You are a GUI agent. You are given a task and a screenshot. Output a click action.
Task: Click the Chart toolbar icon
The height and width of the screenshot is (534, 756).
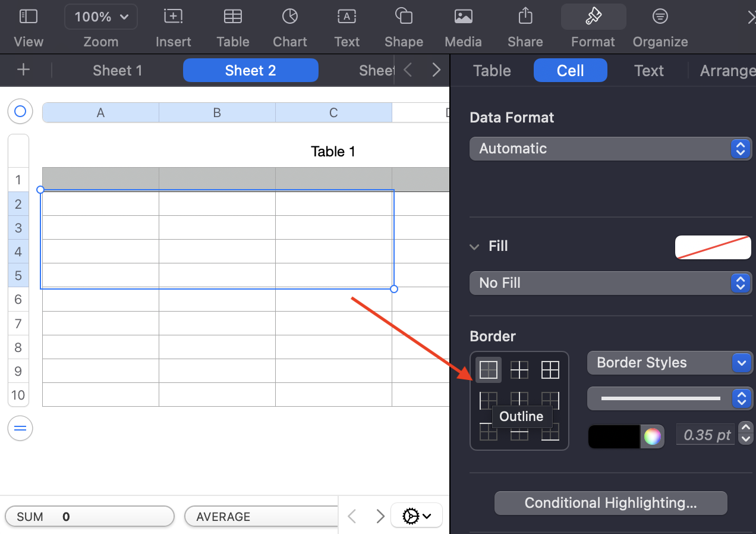(290, 17)
